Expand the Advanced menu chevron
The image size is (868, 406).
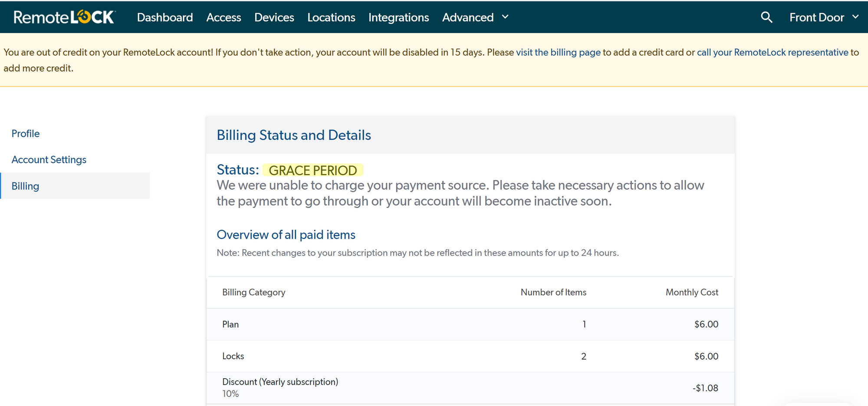coord(505,17)
